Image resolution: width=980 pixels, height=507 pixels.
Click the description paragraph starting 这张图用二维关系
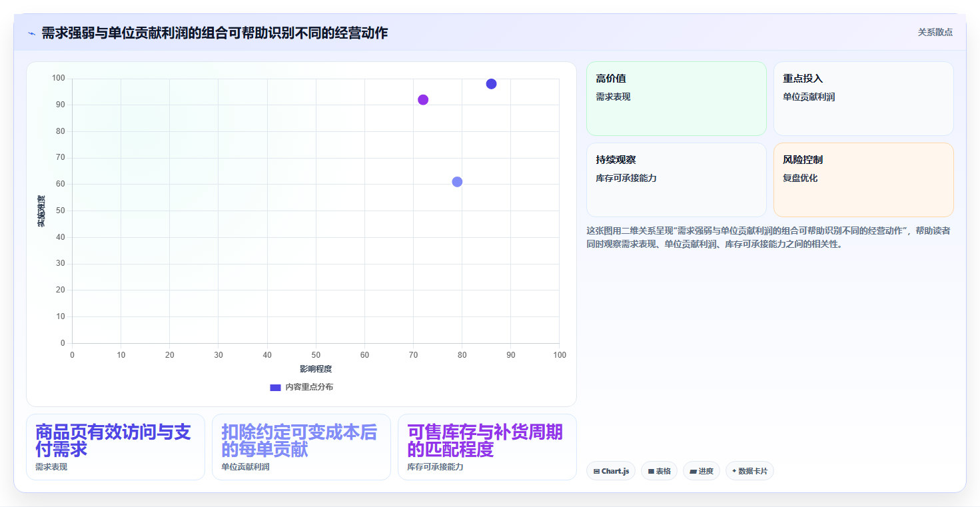point(768,237)
